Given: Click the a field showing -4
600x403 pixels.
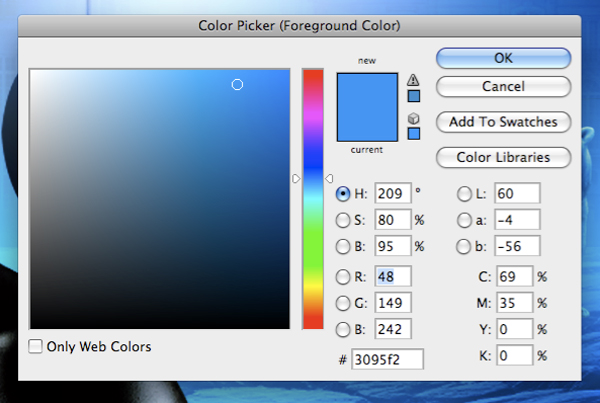Looking at the screenshot, I should pos(517,220).
